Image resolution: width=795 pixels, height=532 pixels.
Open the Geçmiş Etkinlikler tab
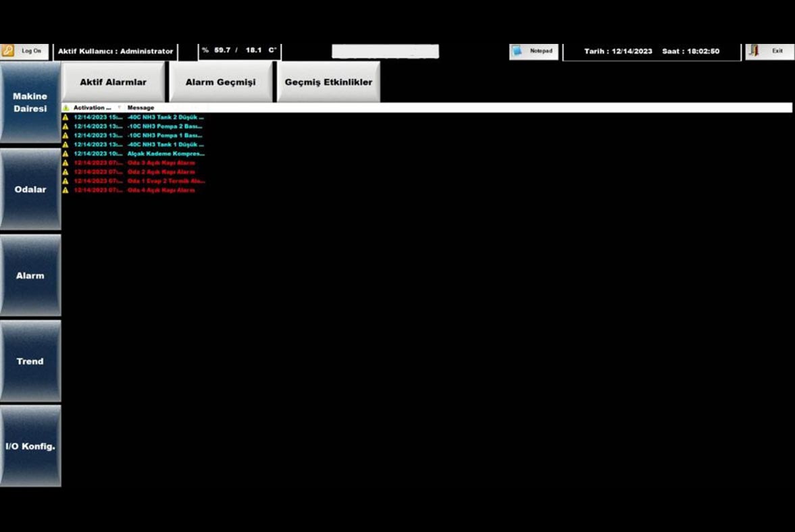(x=328, y=82)
